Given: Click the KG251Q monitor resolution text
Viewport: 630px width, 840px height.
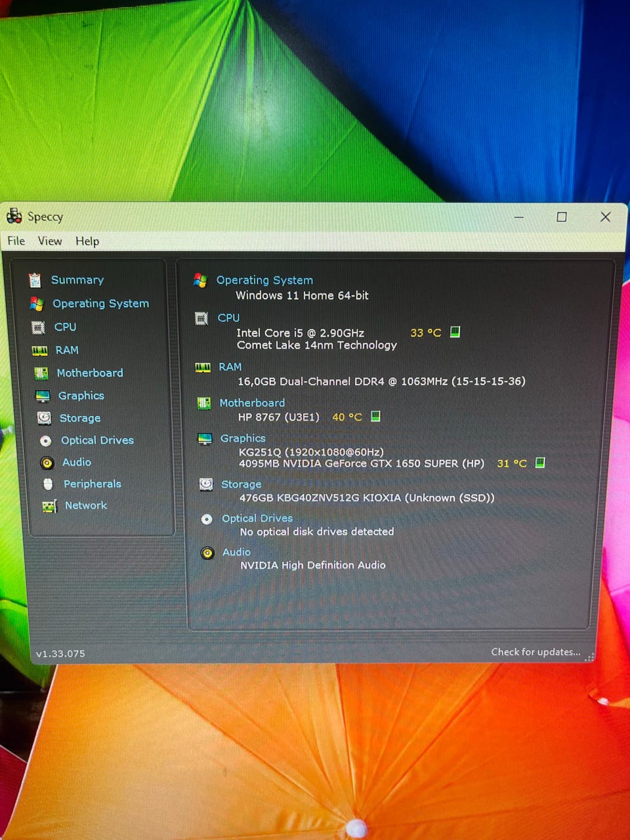Looking at the screenshot, I should pos(312,452).
